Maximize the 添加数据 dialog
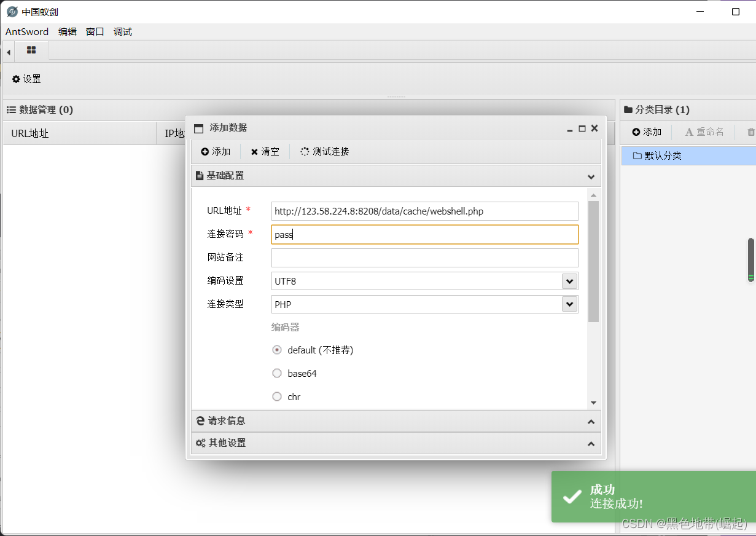This screenshot has height=536, width=756. pos(582,128)
